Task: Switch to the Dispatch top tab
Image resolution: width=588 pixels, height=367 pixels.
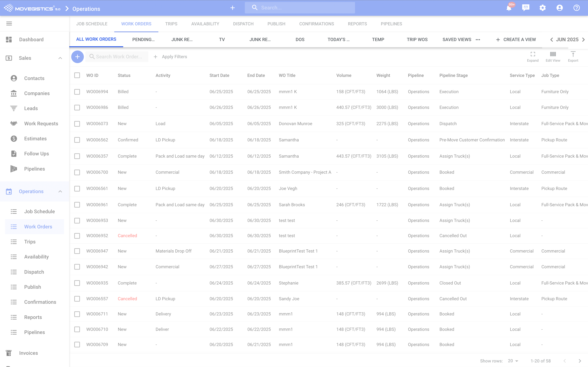Action: [243, 24]
